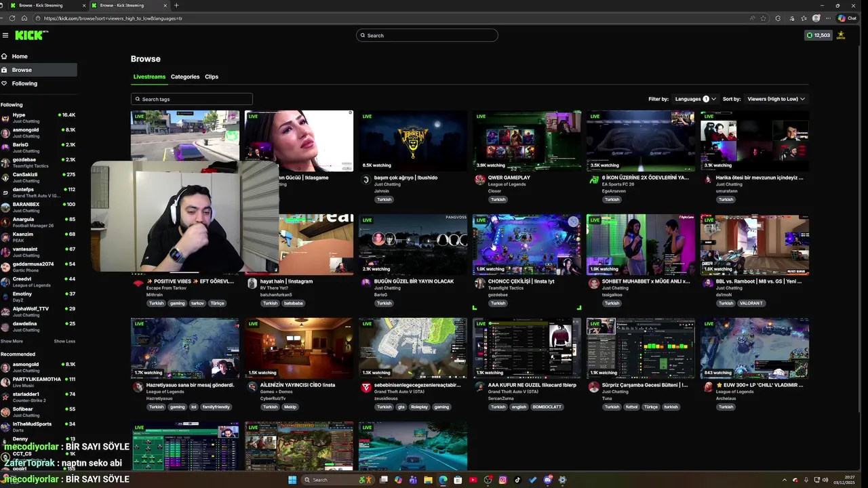Screen dimensions: 868x488
Task: Open Copilot Chat in the browser
Action: 847,18
